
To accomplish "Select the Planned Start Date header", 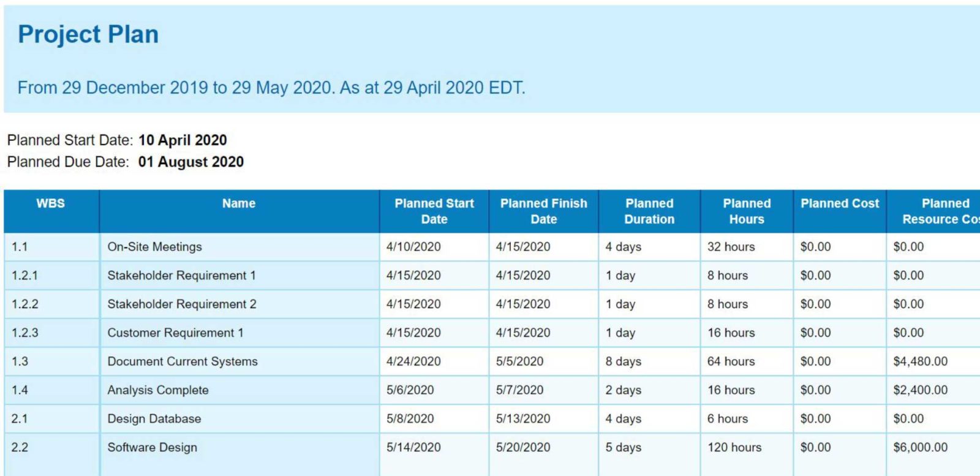I will 434,211.
